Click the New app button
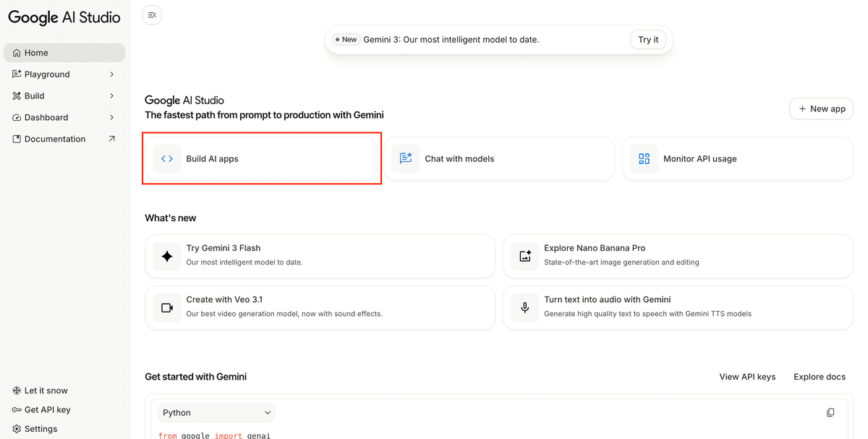868x439 pixels. [821, 108]
